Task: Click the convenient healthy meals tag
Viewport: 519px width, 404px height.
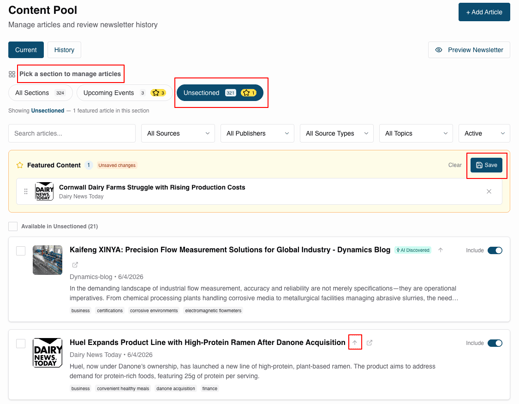Action: click(x=123, y=388)
